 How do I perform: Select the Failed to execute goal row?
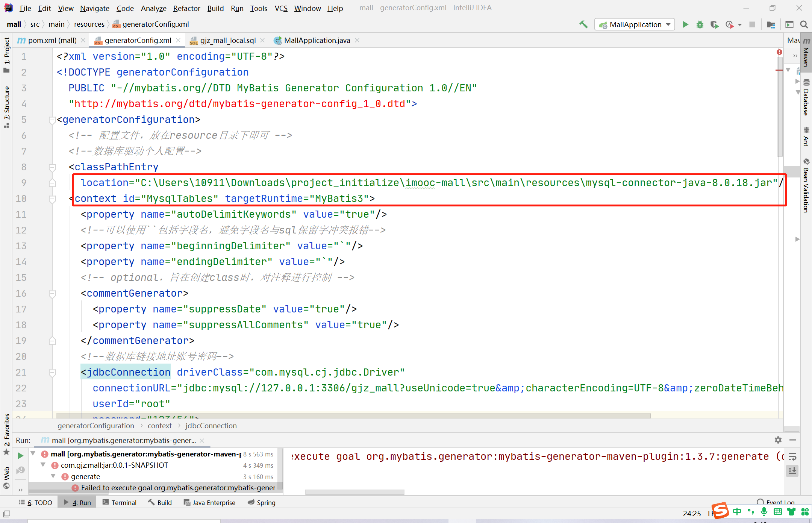(x=155, y=488)
